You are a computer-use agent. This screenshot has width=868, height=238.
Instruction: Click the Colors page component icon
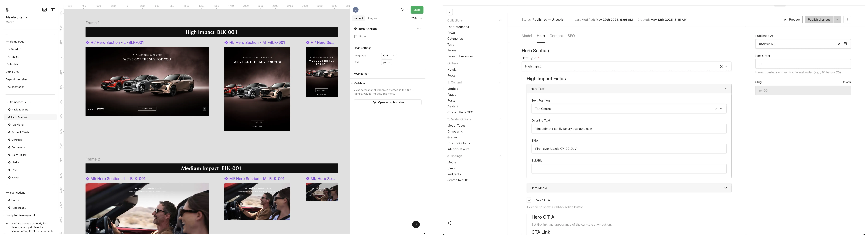pos(9,200)
